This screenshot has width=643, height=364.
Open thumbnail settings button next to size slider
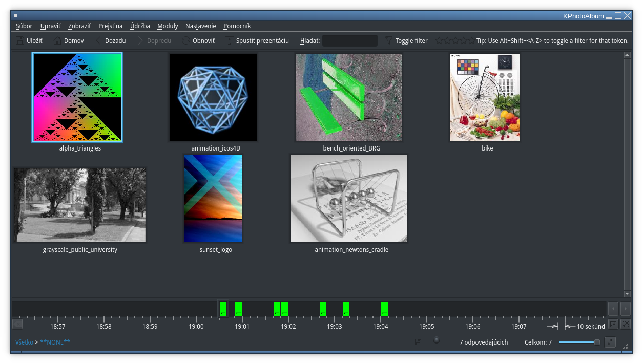point(610,342)
